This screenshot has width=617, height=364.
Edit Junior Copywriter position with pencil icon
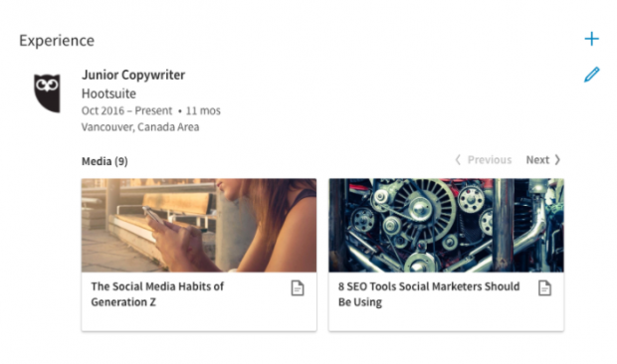(591, 75)
